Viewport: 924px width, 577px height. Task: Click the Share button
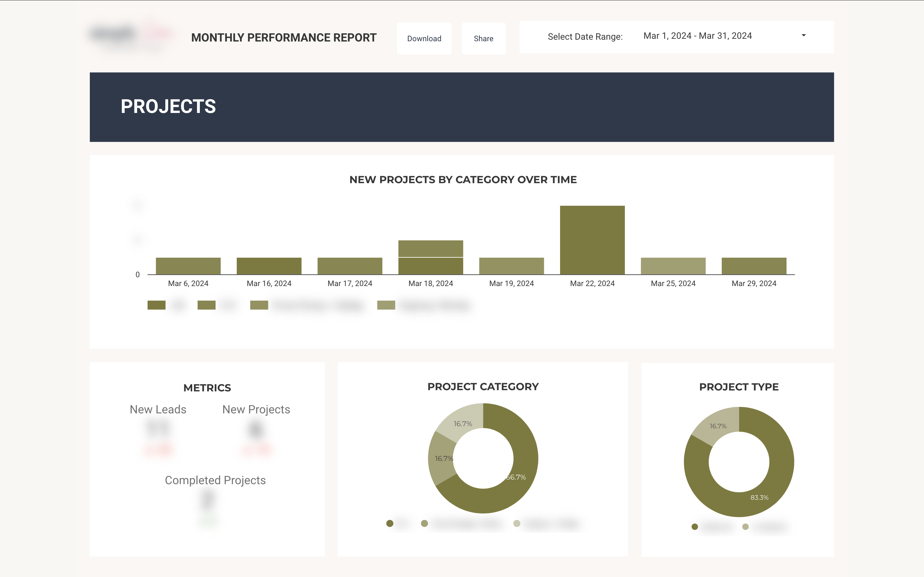click(483, 38)
